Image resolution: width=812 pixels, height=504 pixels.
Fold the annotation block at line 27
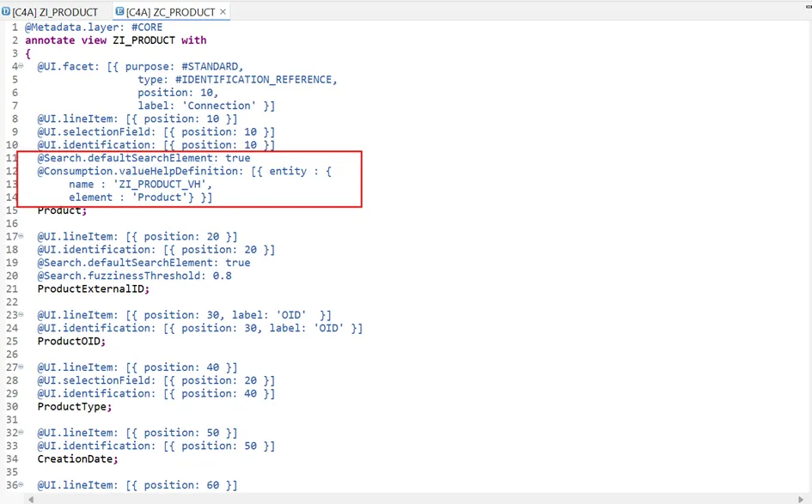click(x=21, y=367)
